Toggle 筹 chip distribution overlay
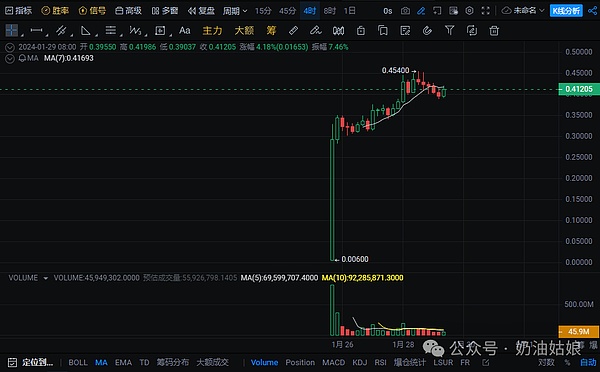Viewport: 600px width, 372px height. (x=271, y=31)
